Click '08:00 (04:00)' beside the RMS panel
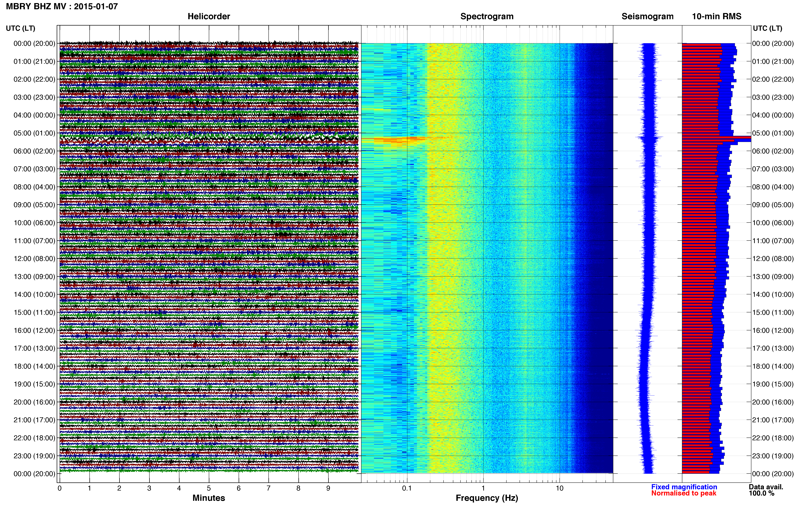 [x=773, y=187]
